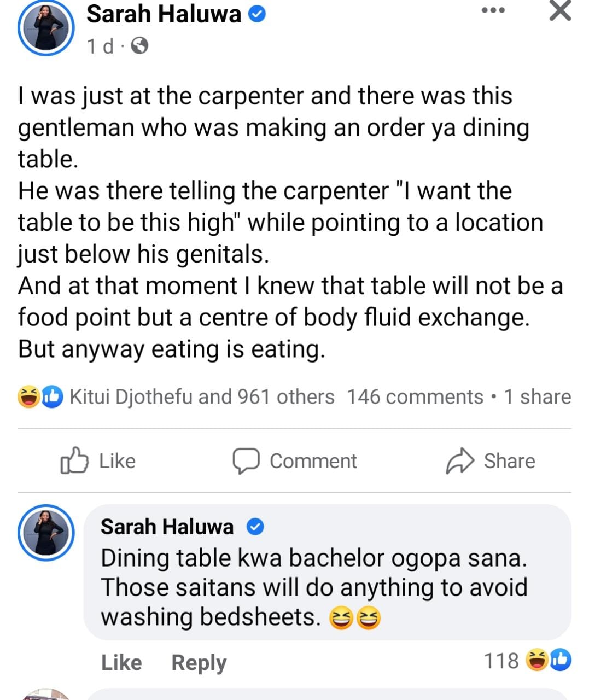Close the post with X icon
Viewport: 589px width, 700px height.
(x=559, y=11)
